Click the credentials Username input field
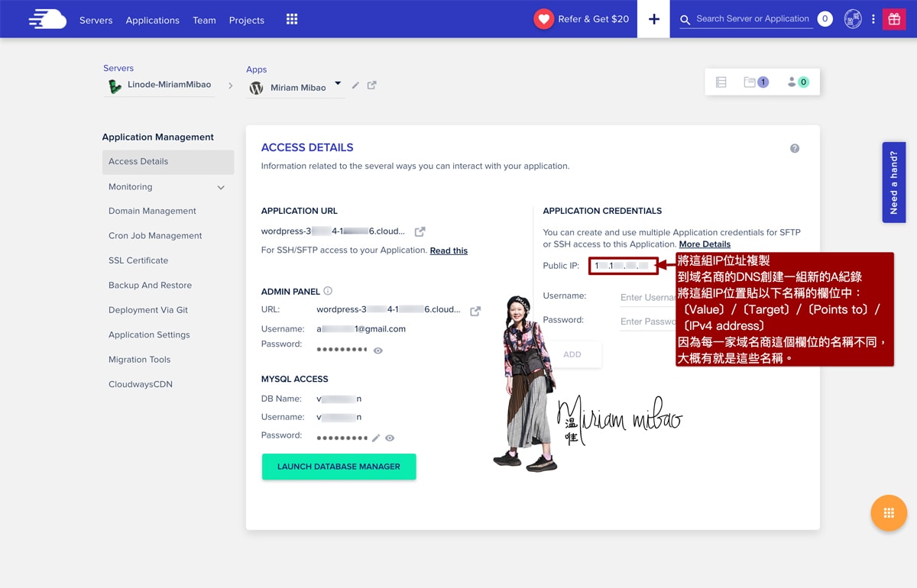The width and height of the screenshot is (917, 588). [648, 297]
